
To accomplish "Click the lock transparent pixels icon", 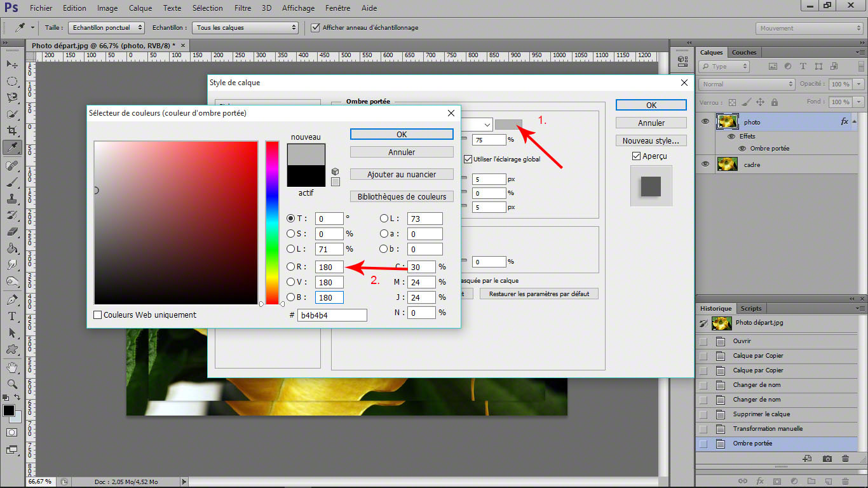I will click(733, 102).
